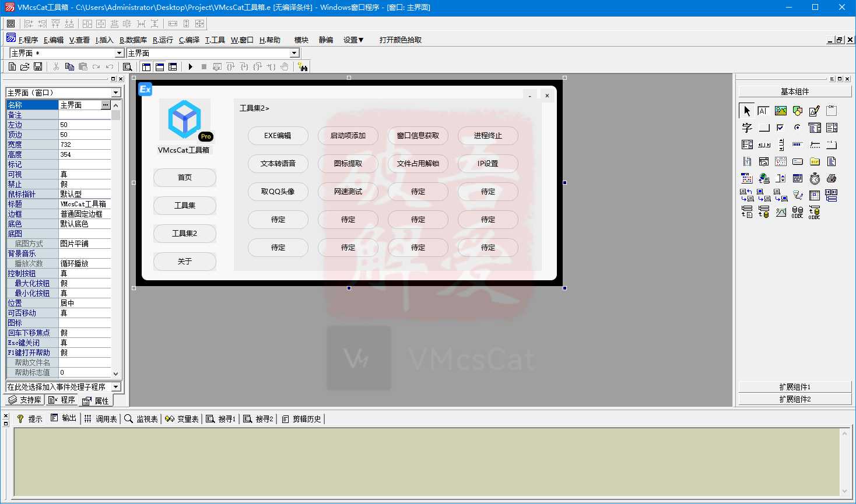
Task: Click the 关于 button in form sidebar
Action: 184,262
